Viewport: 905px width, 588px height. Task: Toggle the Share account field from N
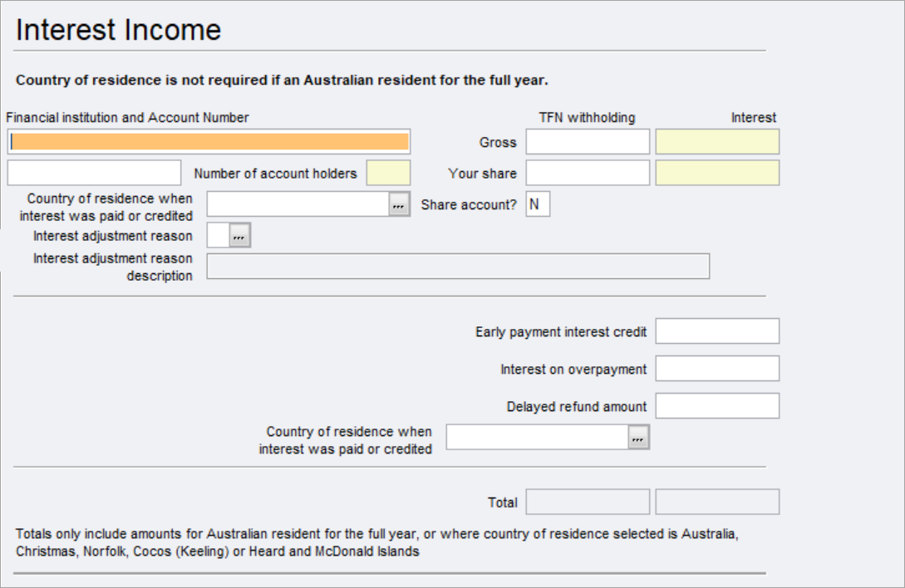coord(538,202)
